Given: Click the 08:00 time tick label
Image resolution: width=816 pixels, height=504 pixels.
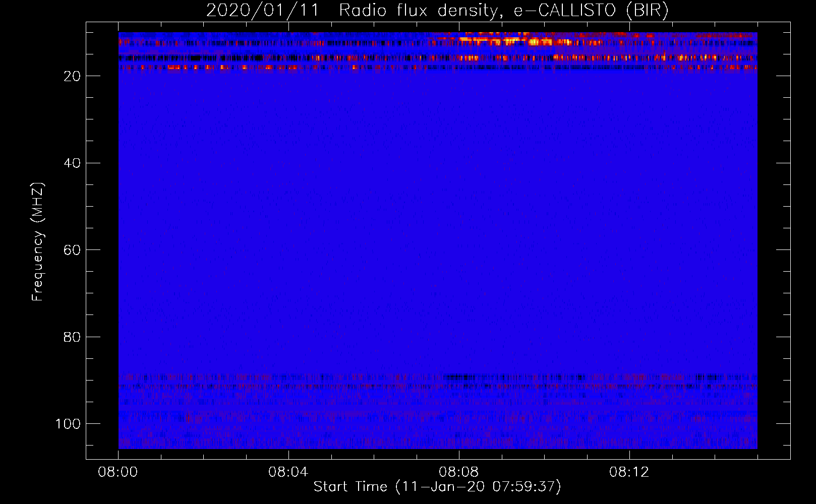Looking at the screenshot, I should pyautogui.click(x=118, y=472).
